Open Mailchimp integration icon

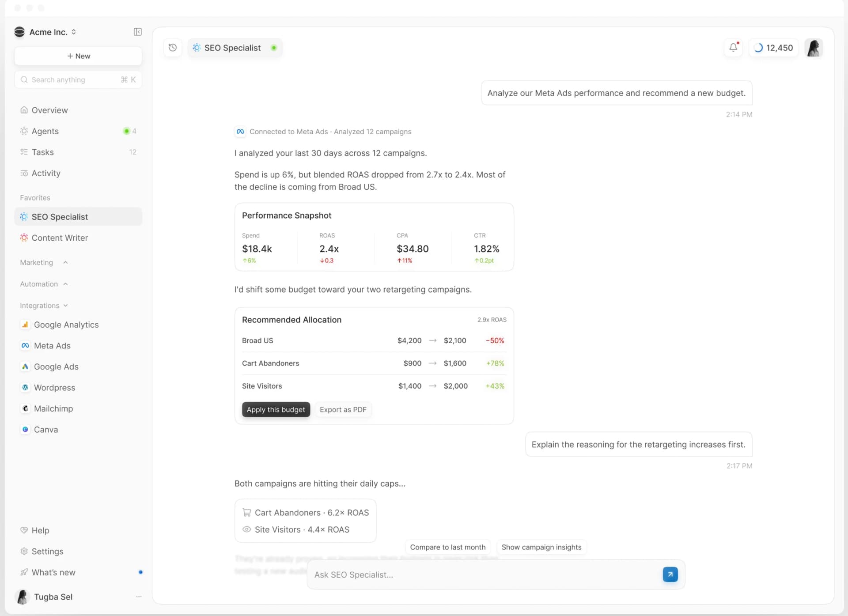(x=25, y=408)
